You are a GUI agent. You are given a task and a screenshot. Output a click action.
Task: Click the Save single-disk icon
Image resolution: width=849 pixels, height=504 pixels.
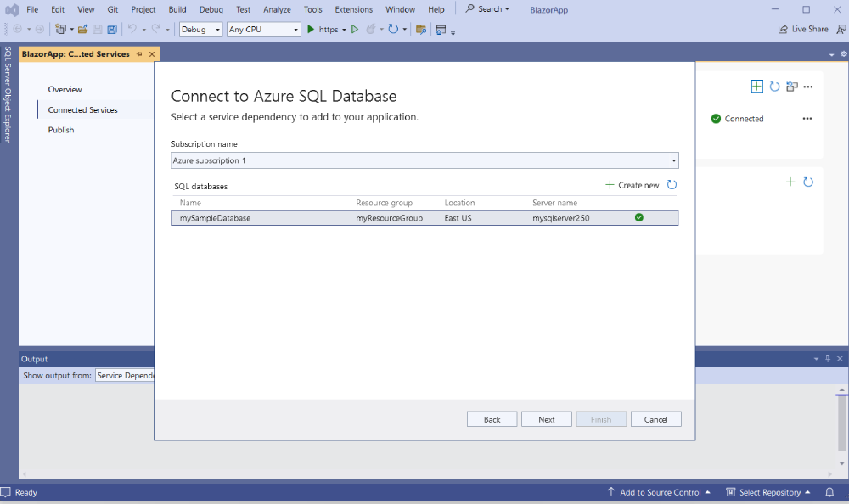98,29
